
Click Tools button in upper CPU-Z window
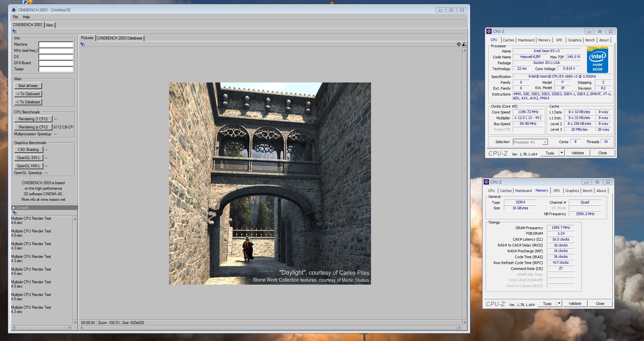pyautogui.click(x=550, y=153)
